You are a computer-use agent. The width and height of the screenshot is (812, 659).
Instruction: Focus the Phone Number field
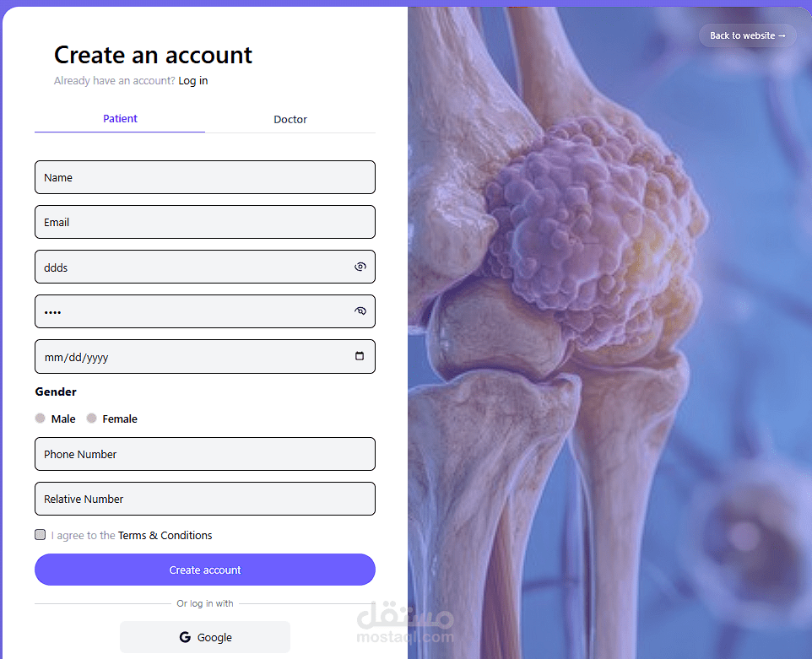[205, 454]
